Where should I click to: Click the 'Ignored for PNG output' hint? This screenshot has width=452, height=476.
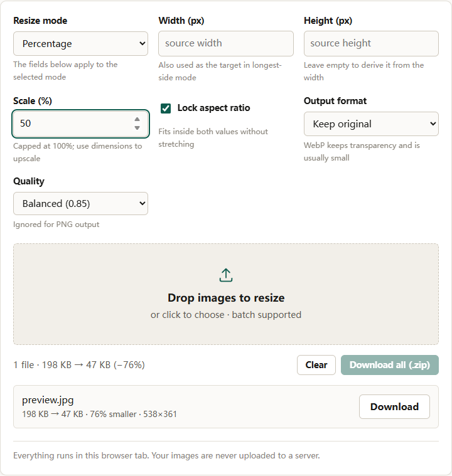coord(56,225)
